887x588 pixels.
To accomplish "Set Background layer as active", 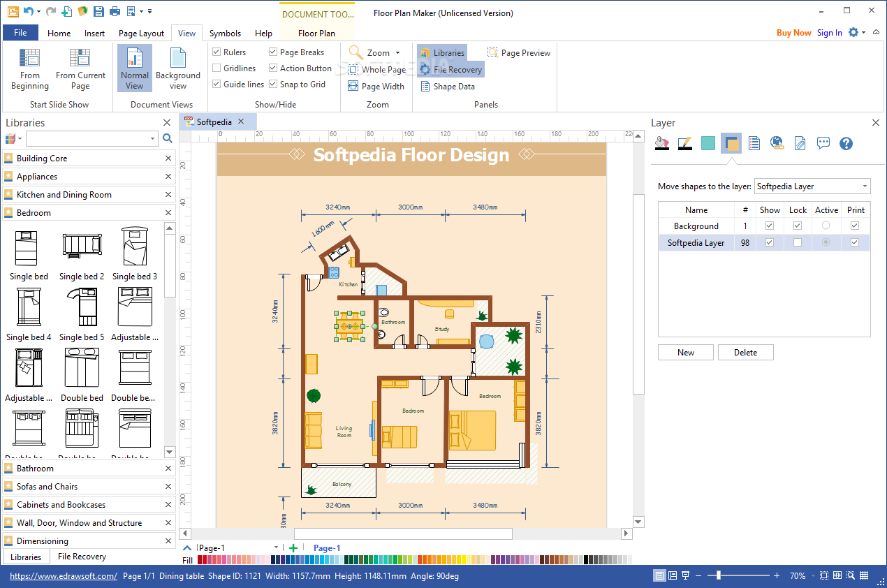I will pyautogui.click(x=826, y=226).
